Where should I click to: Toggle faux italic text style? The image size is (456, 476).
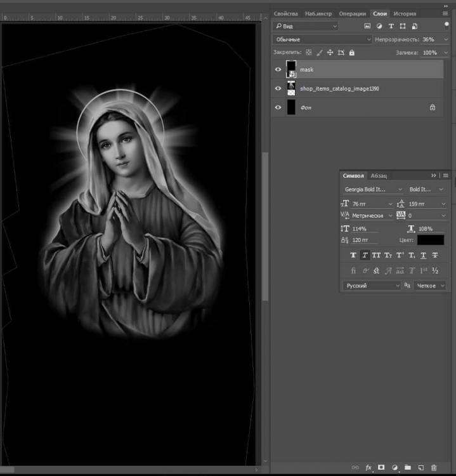(365, 255)
